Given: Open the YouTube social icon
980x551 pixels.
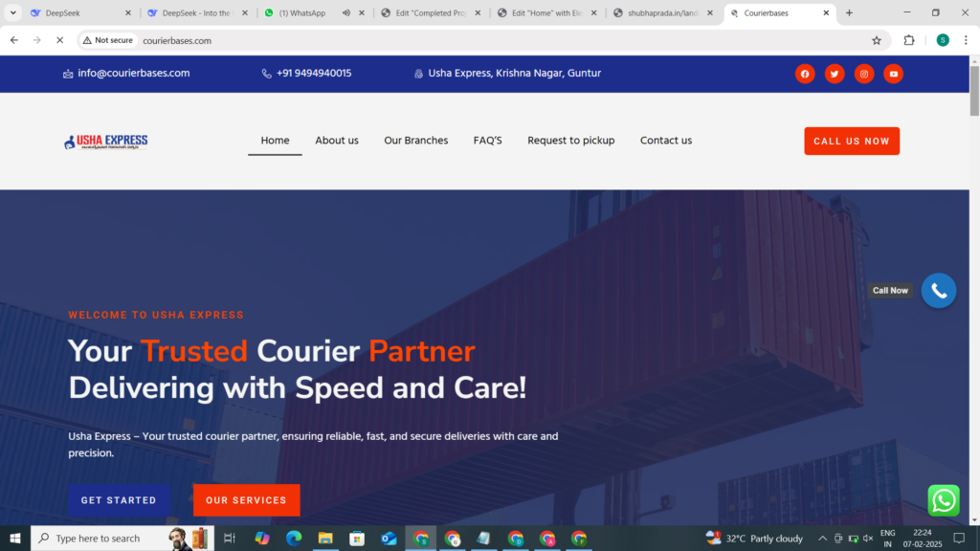Looking at the screenshot, I should (893, 74).
